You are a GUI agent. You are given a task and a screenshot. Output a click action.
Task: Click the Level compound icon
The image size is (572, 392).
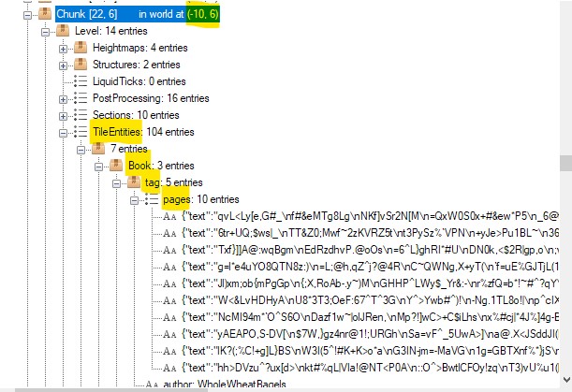point(63,31)
